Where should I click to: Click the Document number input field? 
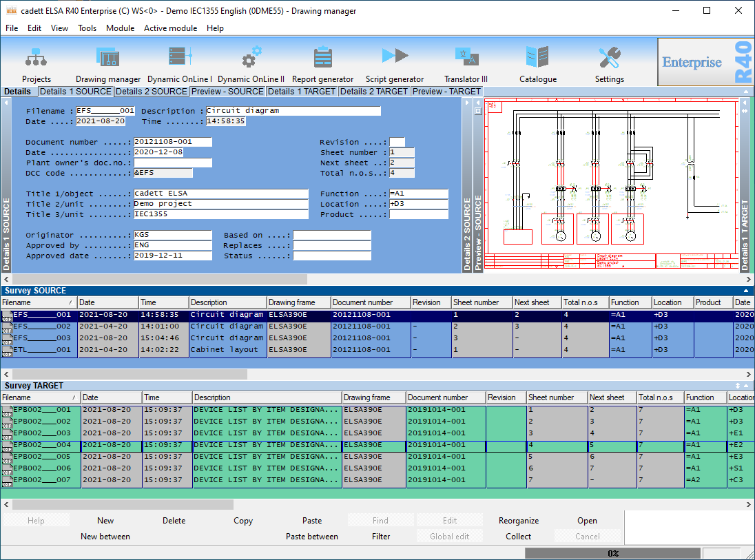pyautogui.click(x=173, y=142)
